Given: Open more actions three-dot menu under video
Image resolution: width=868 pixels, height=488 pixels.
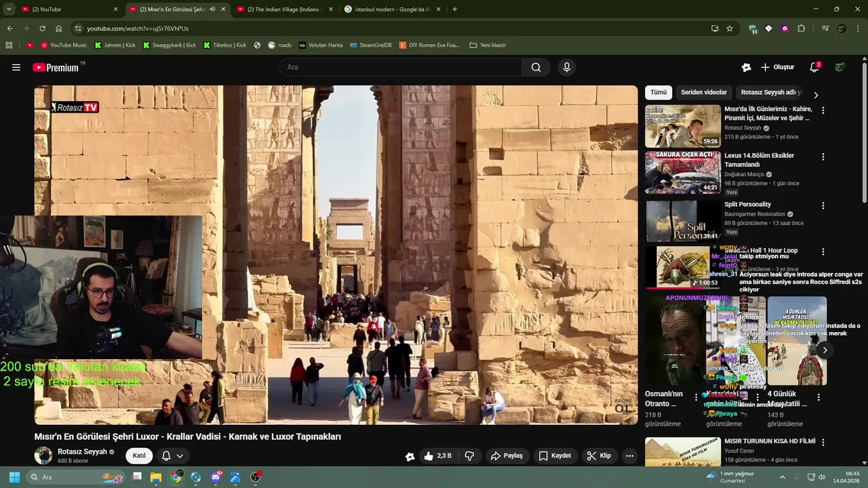Looking at the screenshot, I should [x=629, y=455].
